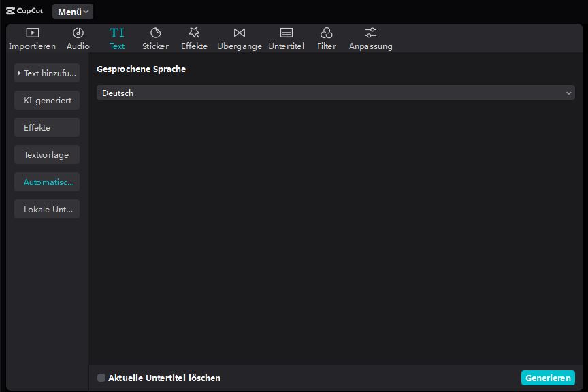The width and height of the screenshot is (588, 392).
Task: Select 'Automatisc...' captions sidebar item
Action: point(47,182)
